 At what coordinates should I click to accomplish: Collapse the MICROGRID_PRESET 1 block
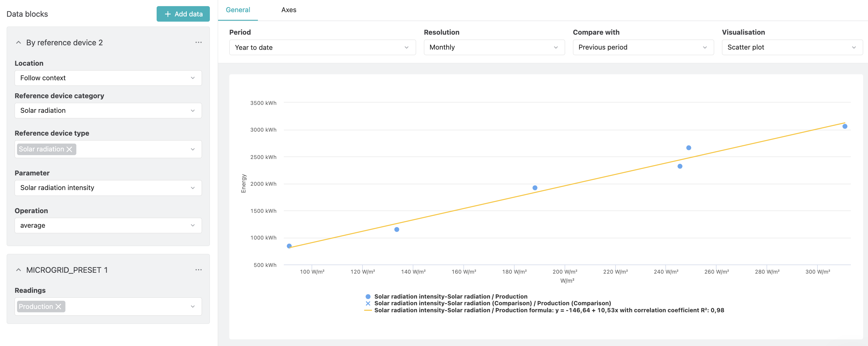(19, 270)
